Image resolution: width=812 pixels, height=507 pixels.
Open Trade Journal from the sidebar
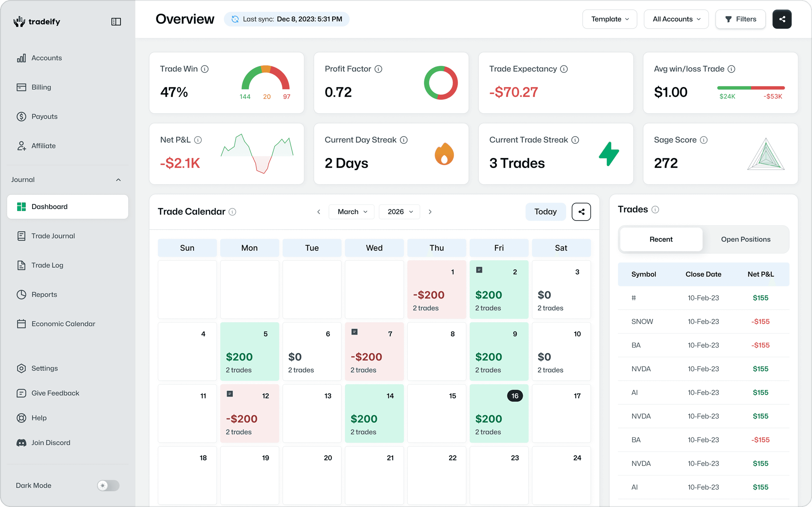53,236
